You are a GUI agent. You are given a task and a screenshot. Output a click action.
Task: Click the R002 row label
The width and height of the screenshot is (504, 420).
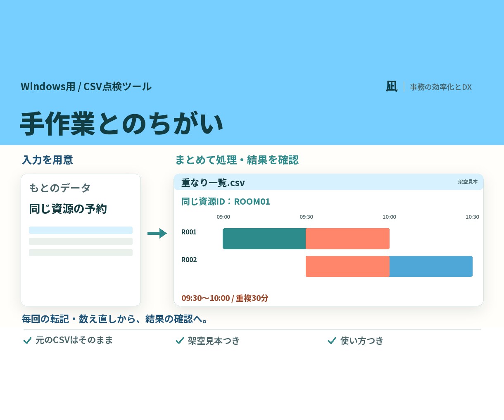coord(189,260)
